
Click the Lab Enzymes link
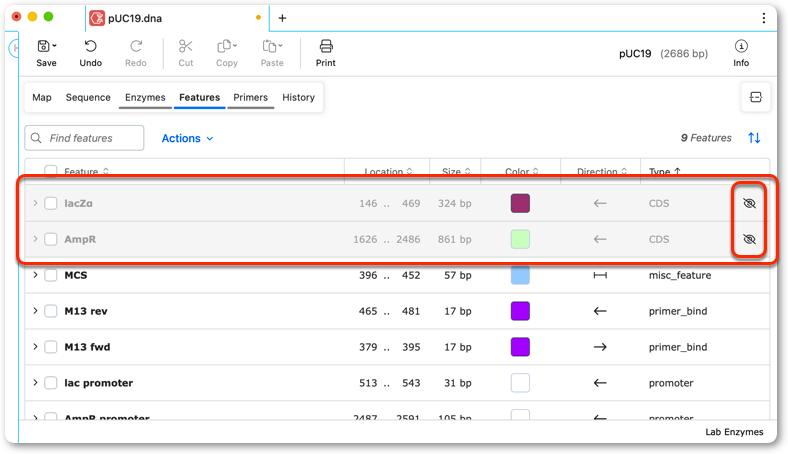tap(734, 432)
